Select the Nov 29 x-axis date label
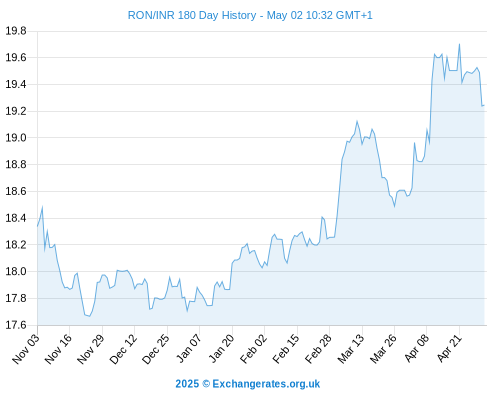 click(91, 348)
